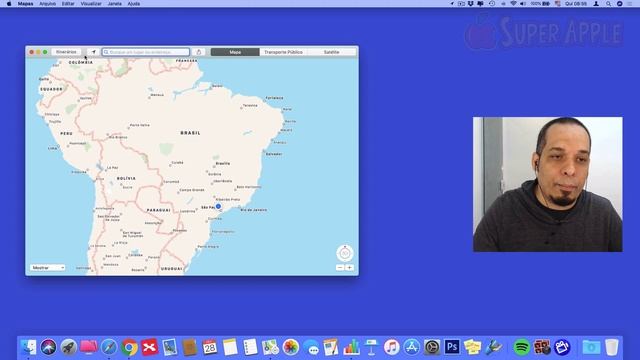Open the Downloads folder in Dock
Image resolution: width=640 pixels, height=360 pixels.
[591, 347]
